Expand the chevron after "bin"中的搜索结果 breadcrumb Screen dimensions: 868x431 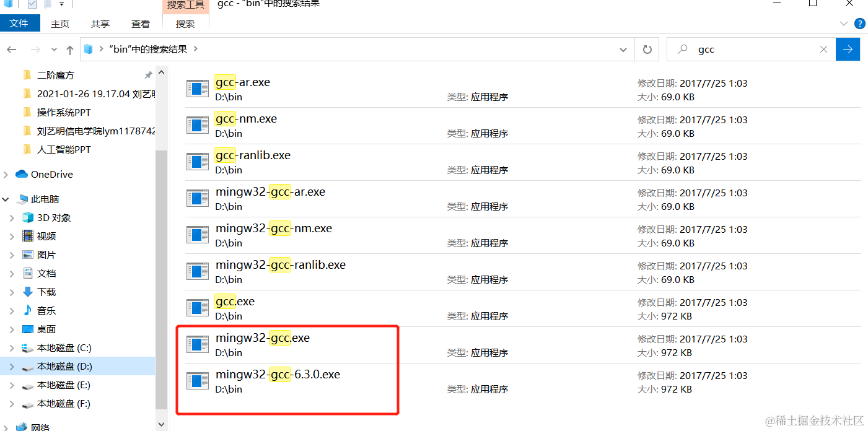[x=196, y=49]
